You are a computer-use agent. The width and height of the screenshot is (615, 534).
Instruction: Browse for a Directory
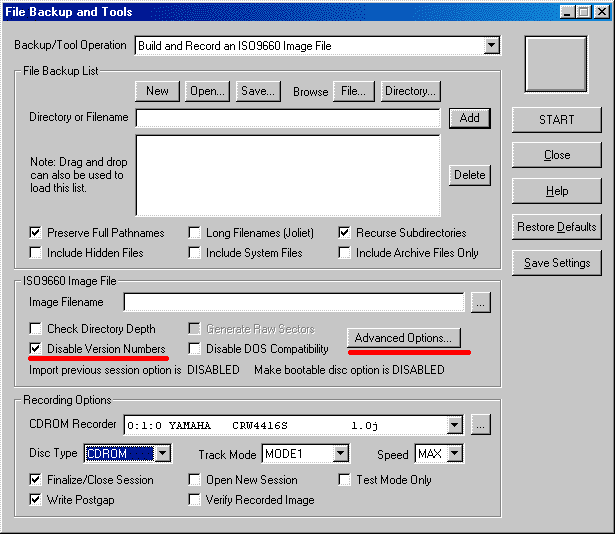410,91
